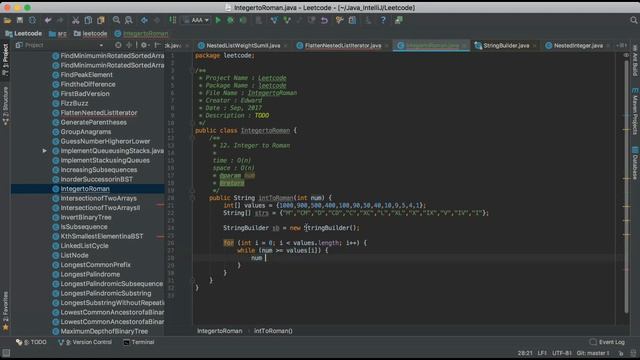
Task: Click the Copy toolbar icon
Action: (88, 20)
